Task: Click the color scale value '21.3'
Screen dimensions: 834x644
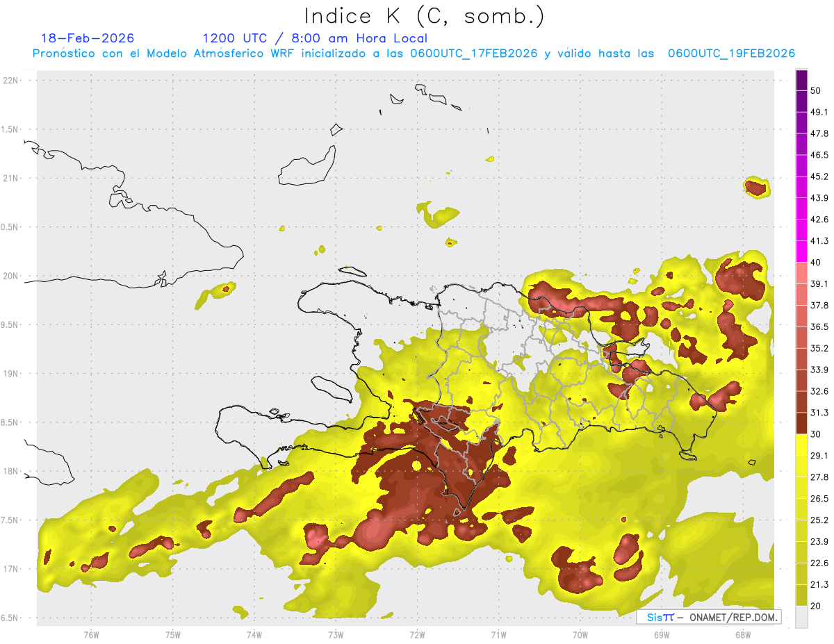Action: 819,584
